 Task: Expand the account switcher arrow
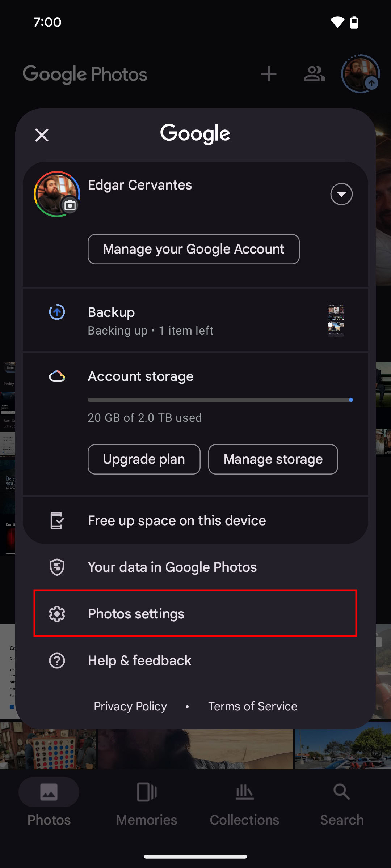pos(341,194)
